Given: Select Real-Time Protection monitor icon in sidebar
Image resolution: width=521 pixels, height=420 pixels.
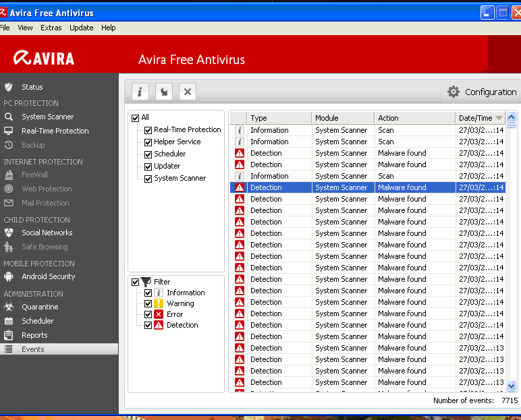Looking at the screenshot, I should tap(9, 131).
